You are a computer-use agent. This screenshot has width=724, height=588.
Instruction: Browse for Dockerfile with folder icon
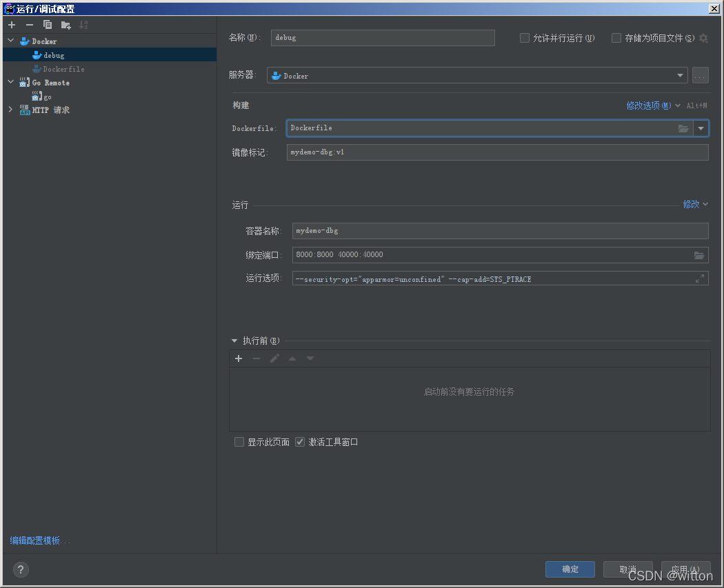coord(683,128)
